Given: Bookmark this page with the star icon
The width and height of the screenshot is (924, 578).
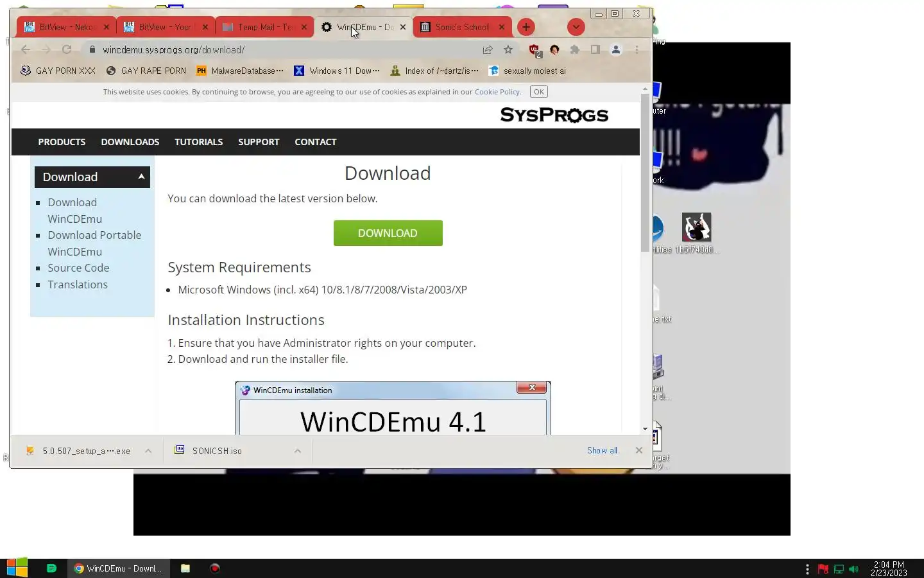Looking at the screenshot, I should coord(508,49).
